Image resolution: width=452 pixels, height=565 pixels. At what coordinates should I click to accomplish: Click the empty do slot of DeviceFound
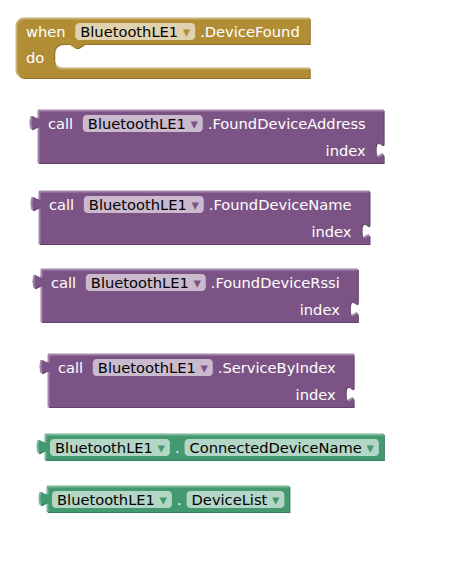[182, 57]
